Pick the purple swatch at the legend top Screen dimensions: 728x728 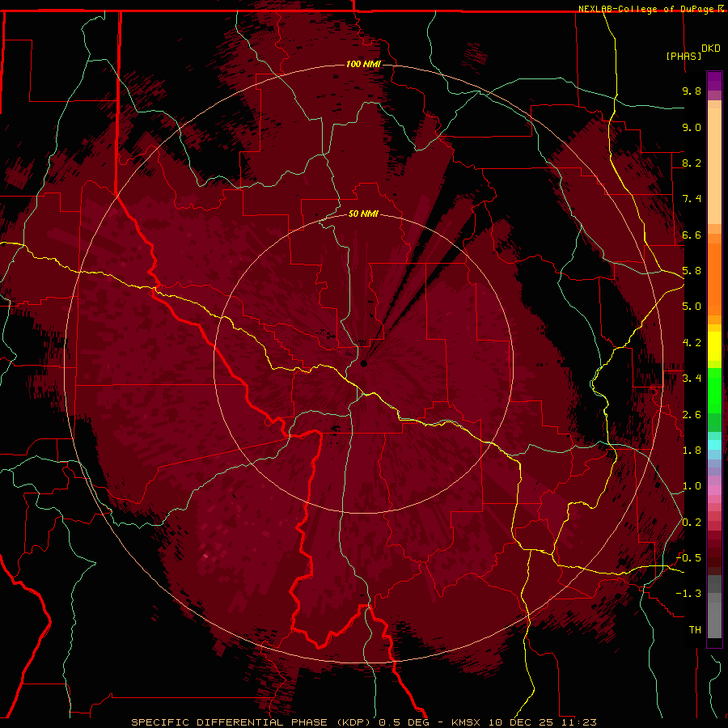(714, 81)
